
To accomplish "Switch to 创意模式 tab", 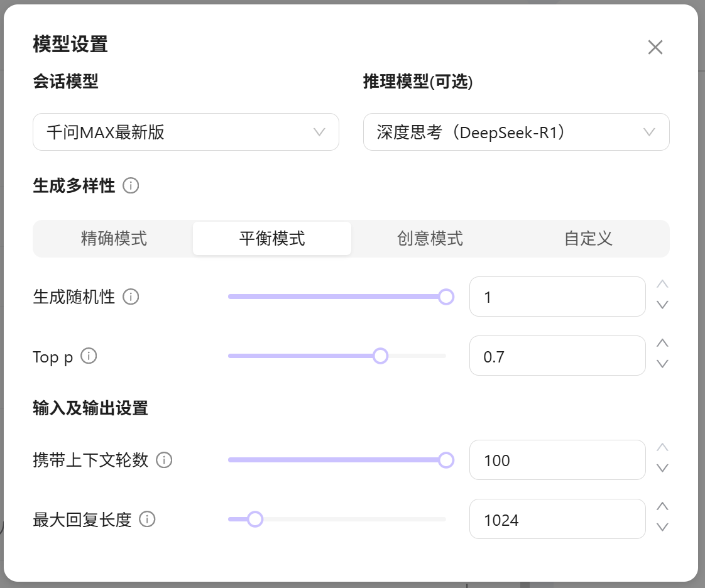I will point(430,239).
